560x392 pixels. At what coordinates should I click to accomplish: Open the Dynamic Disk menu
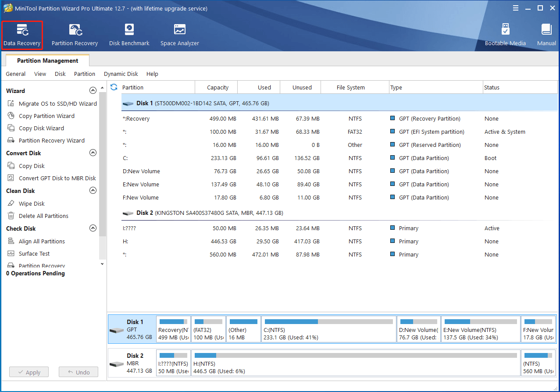pos(121,74)
